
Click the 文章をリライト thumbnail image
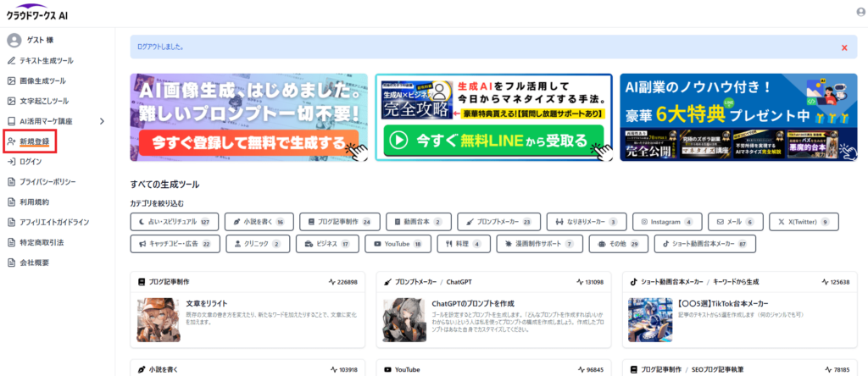click(159, 319)
